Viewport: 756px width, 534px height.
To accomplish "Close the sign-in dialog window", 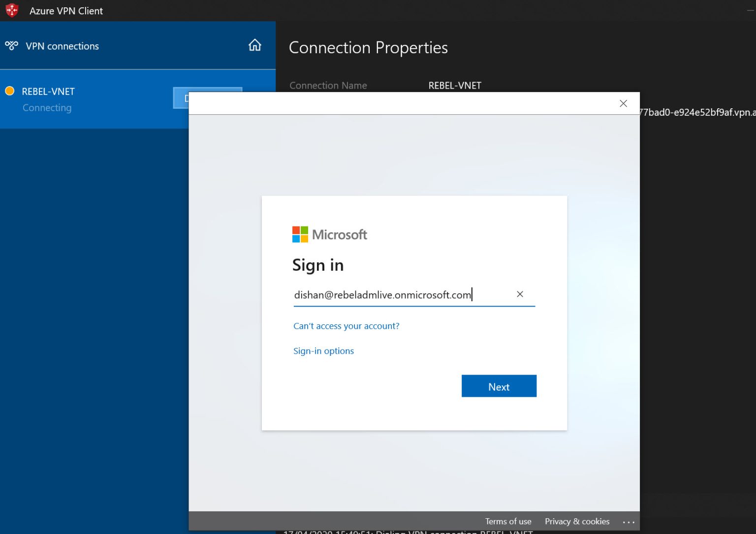I will (x=623, y=103).
